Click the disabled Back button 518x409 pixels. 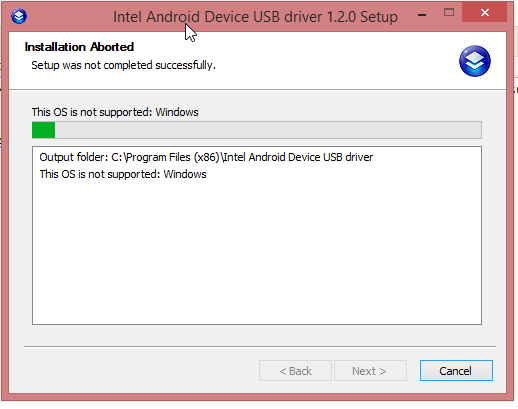295,370
